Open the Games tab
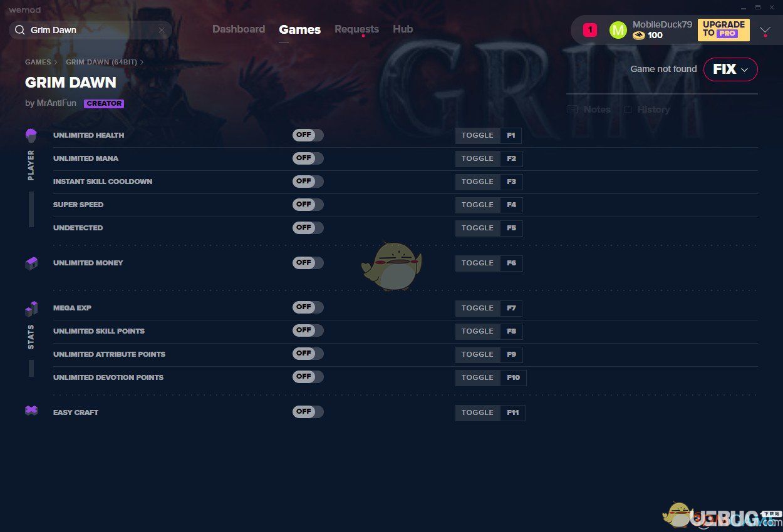The width and height of the screenshot is (783, 532). tap(300, 29)
